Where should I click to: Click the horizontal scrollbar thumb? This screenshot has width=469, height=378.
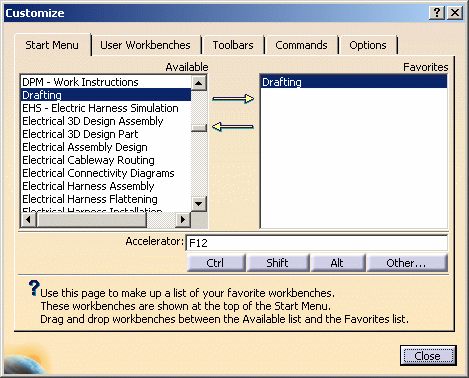91,220
